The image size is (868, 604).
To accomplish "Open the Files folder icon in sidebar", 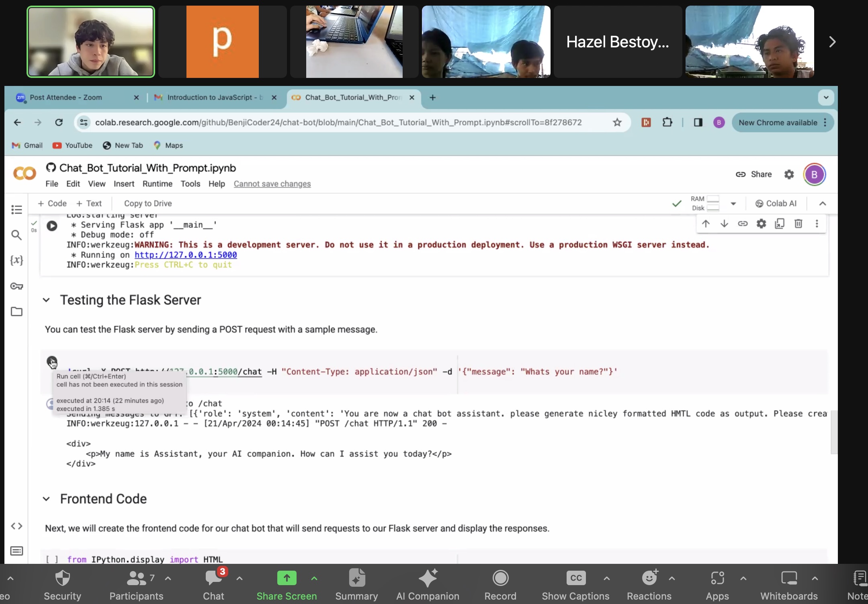I will [16, 312].
